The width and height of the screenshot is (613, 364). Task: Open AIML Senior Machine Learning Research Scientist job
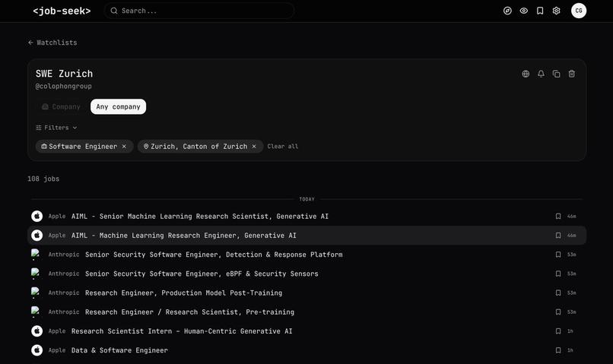(307, 217)
